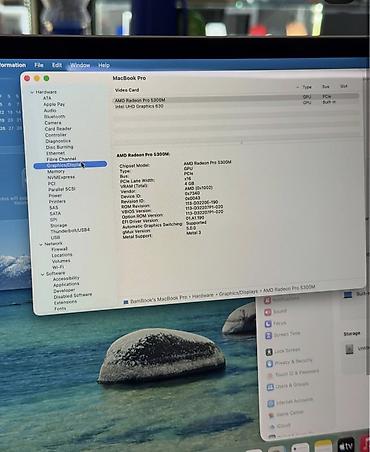The width and height of the screenshot is (370, 452).
Task: Select Memory in the sidebar
Action: click(x=56, y=171)
